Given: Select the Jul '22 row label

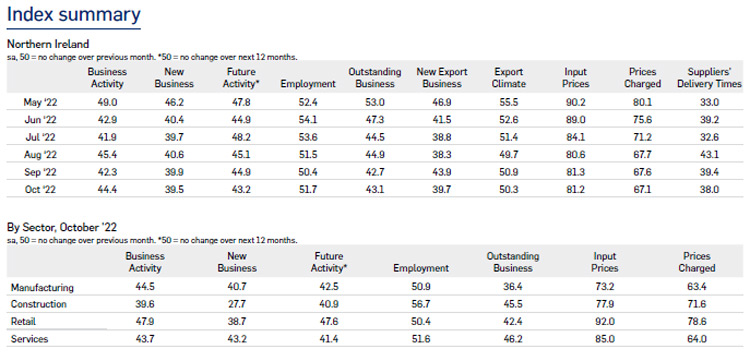Looking at the screenshot, I should click(40, 137).
